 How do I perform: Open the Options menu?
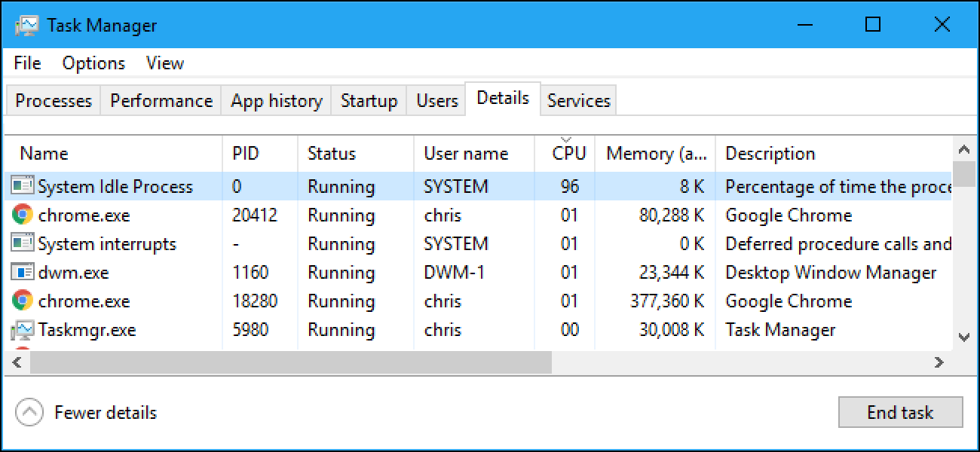[93, 63]
